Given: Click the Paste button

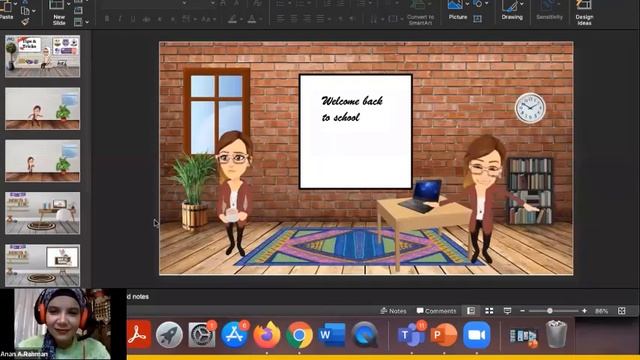Looking at the screenshot, I should point(6,10).
